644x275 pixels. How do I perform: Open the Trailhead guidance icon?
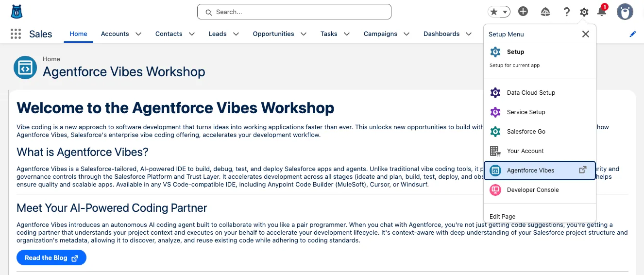pos(545,12)
